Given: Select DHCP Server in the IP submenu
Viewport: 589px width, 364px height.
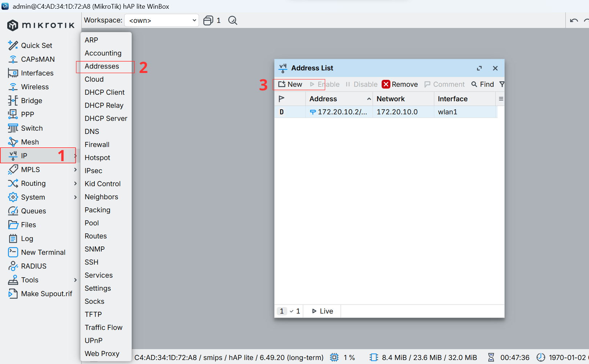Looking at the screenshot, I should (x=106, y=118).
